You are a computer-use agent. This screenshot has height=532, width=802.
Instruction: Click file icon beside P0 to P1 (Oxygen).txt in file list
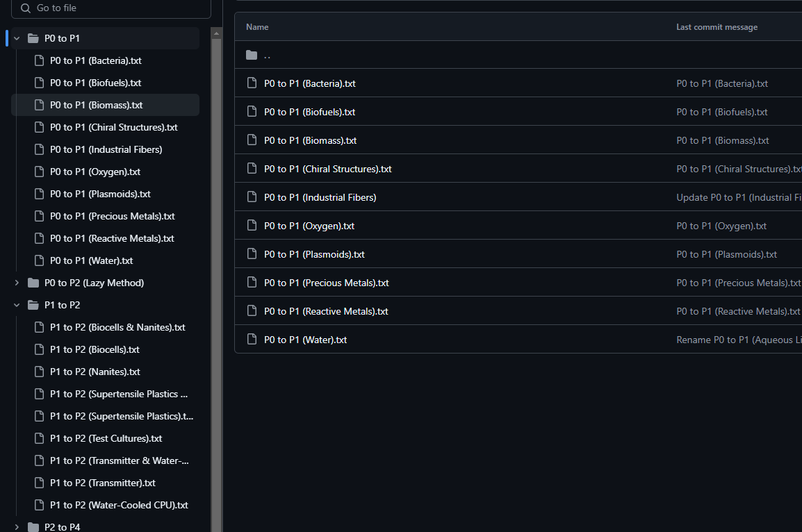tap(252, 226)
